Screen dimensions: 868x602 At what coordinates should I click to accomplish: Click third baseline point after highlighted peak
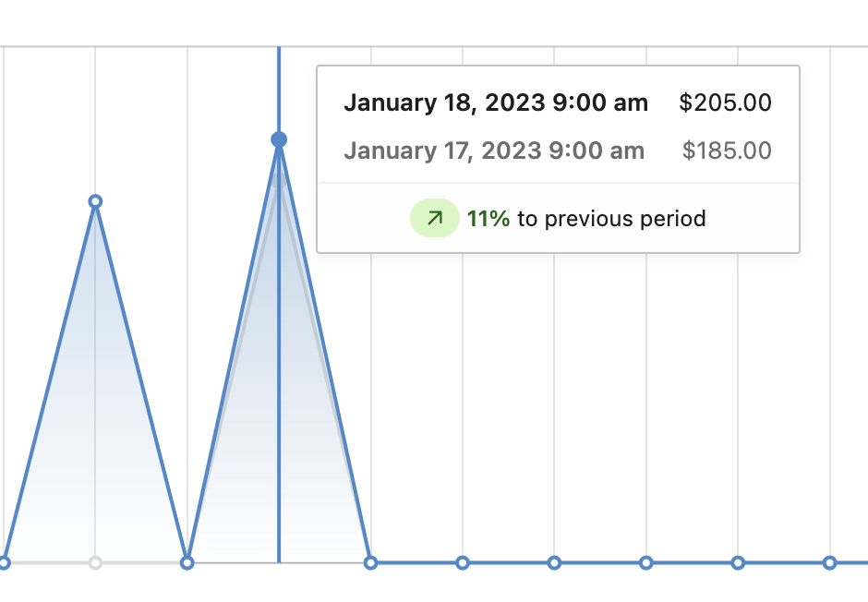coord(554,563)
